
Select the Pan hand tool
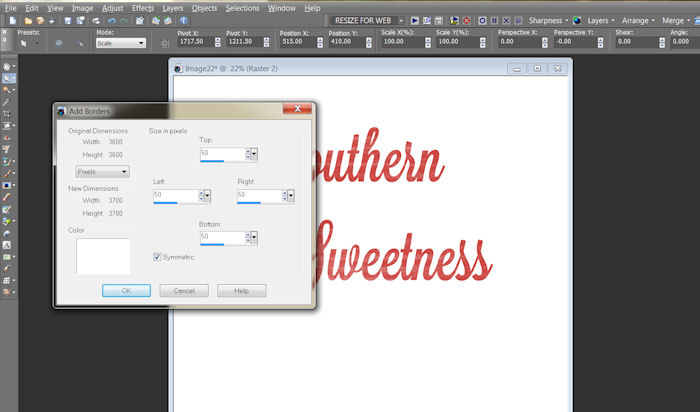(x=8, y=66)
